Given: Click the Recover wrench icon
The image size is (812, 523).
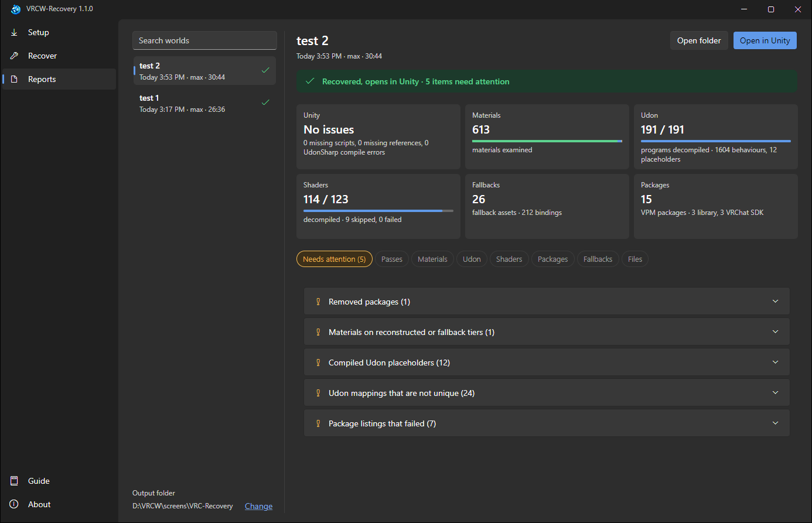Looking at the screenshot, I should (x=14, y=56).
